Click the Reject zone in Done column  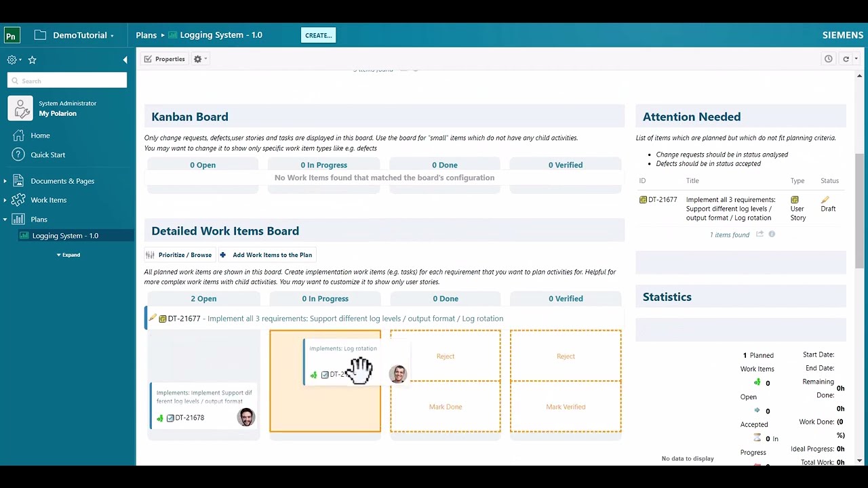[x=446, y=356]
